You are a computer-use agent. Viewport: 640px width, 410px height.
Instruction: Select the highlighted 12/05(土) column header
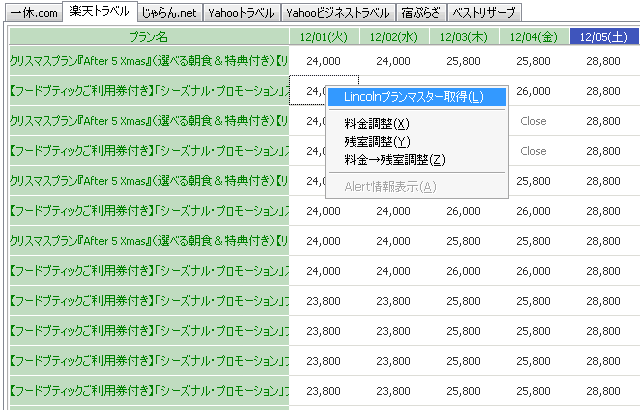(603, 37)
